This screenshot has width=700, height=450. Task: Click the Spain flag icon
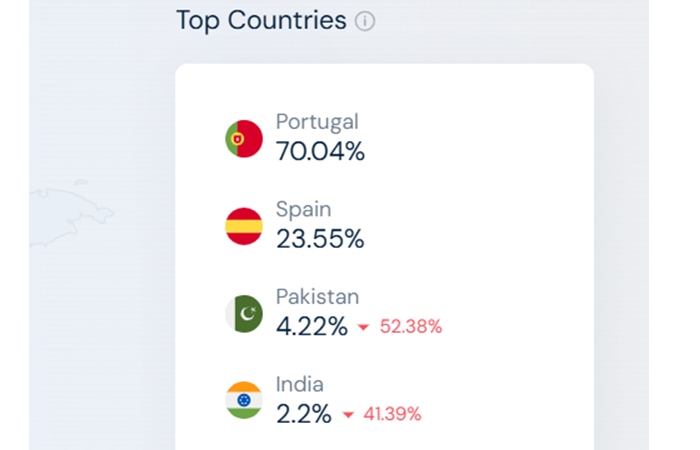pos(244,226)
